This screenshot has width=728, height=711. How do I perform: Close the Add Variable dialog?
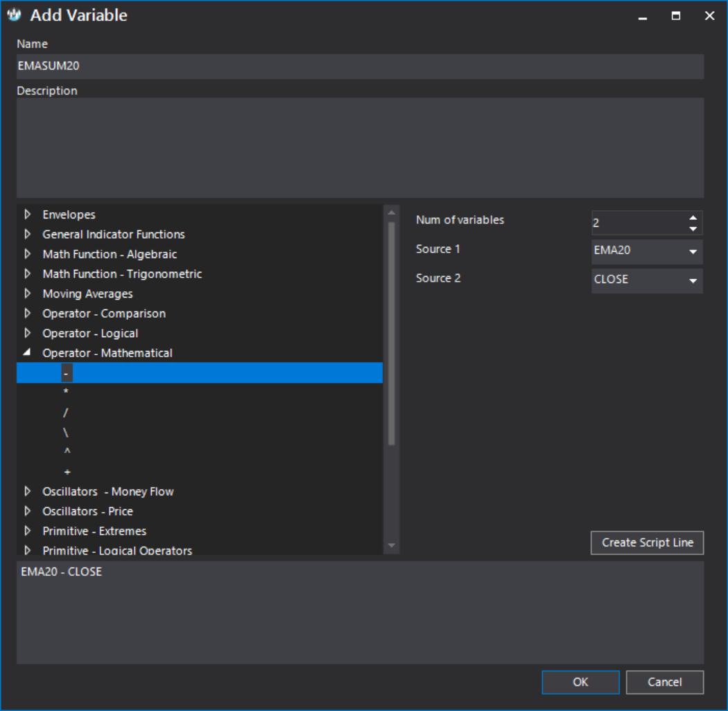coord(709,16)
